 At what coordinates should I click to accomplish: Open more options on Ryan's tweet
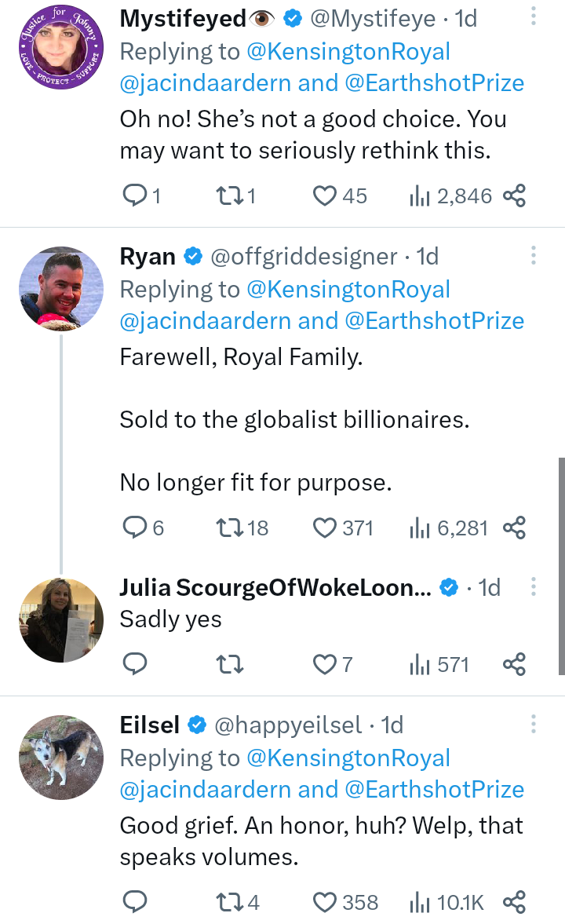coord(533,255)
